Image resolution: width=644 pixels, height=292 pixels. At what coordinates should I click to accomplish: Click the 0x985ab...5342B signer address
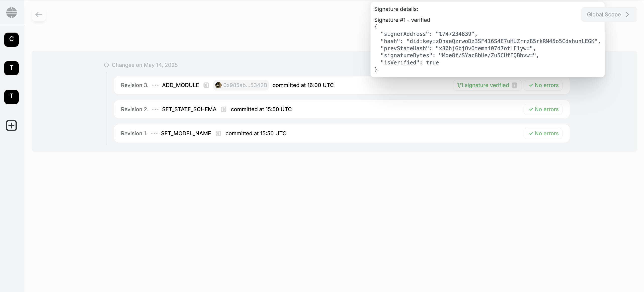click(x=245, y=85)
